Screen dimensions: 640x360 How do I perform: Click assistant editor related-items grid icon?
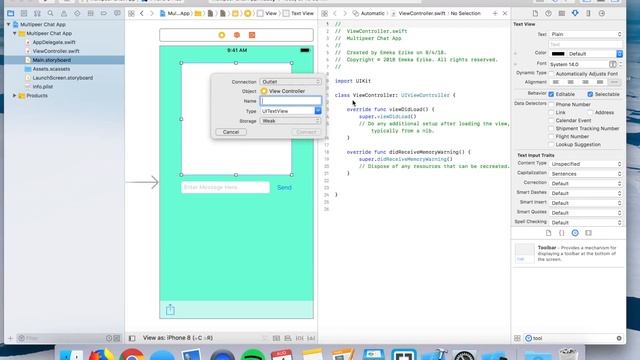pyautogui.click(x=324, y=13)
